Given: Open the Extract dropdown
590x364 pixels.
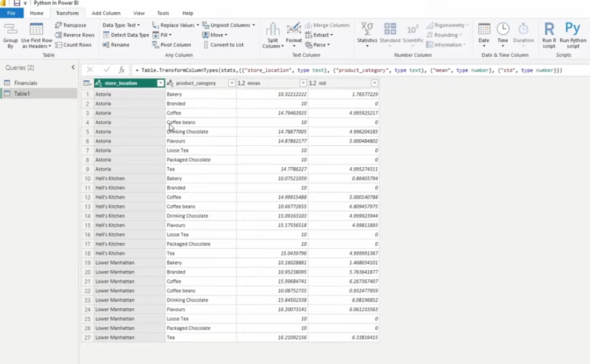Looking at the screenshot, I should [319, 35].
